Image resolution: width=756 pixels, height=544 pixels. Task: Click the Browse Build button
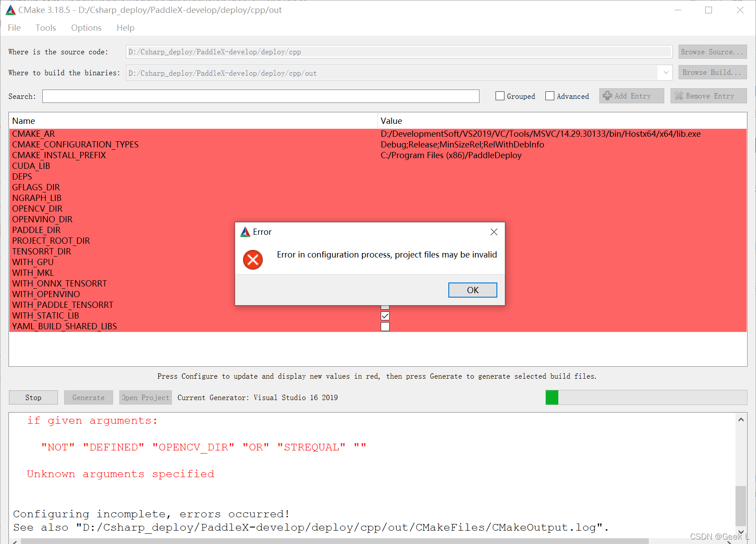(712, 72)
